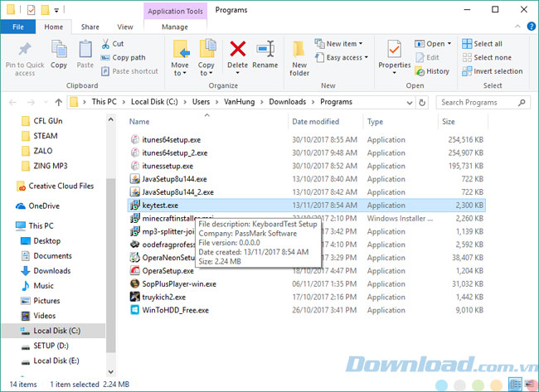Open the Easy access dropdown

coord(342,58)
